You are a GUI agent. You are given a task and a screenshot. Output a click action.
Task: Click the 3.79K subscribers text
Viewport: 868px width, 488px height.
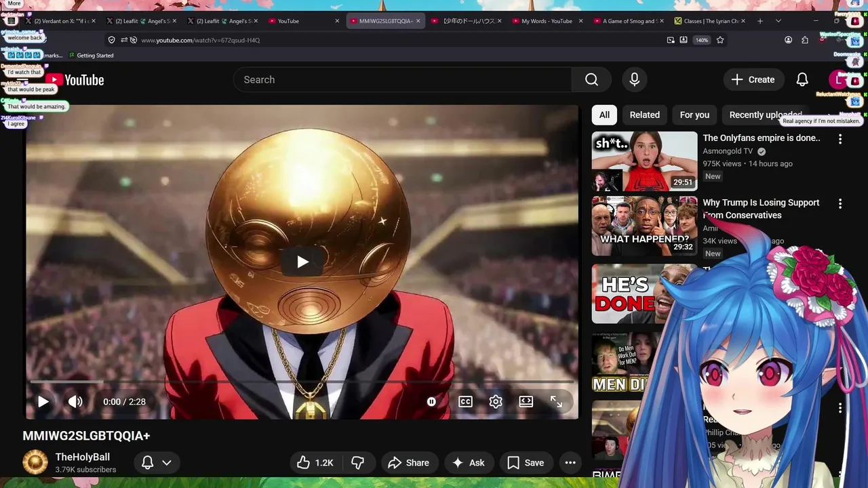pyautogui.click(x=85, y=470)
